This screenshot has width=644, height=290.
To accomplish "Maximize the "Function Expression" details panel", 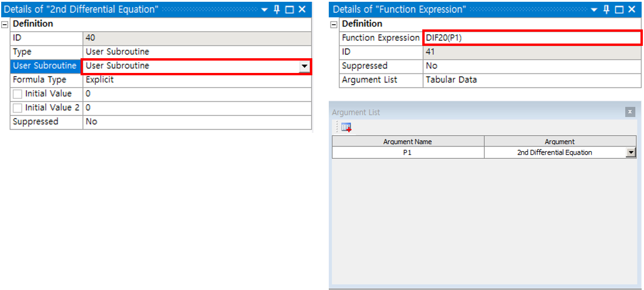I will coord(619,9).
